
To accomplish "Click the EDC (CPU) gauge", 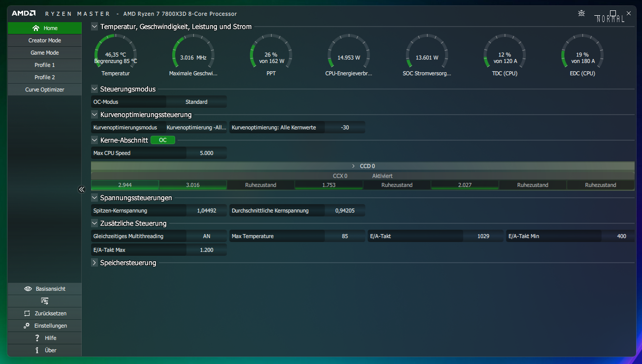I will (583, 55).
